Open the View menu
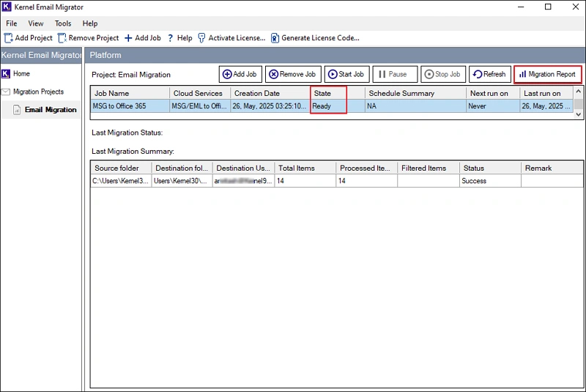Screen dimensions: 586x392 tap(35, 23)
